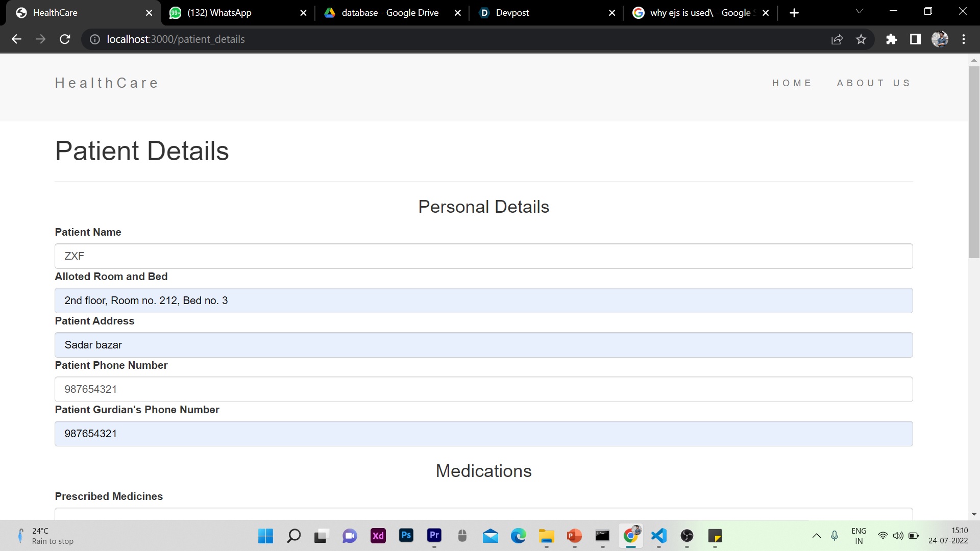This screenshot has width=980, height=551.
Task: Bookmark this page with the star icon
Action: tap(861, 39)
